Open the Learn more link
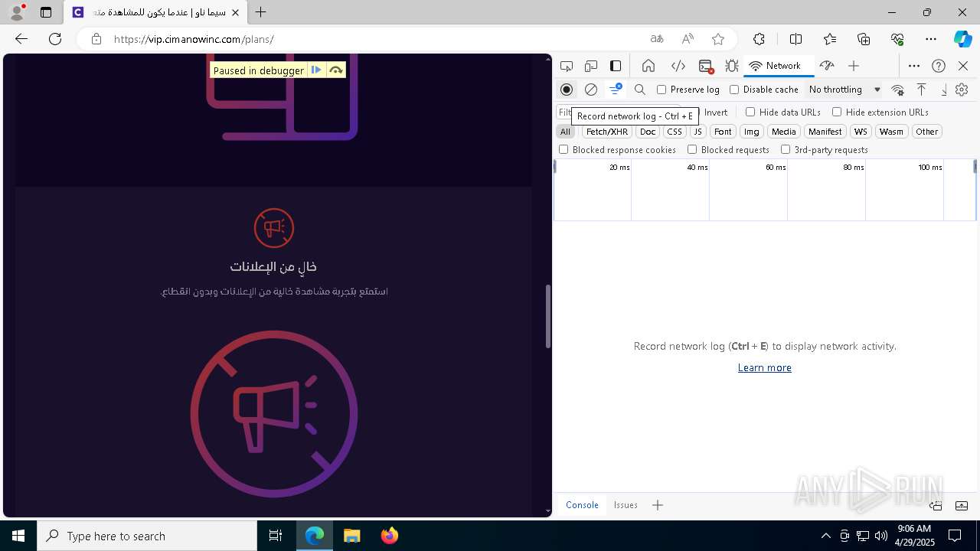 (764, 368)
